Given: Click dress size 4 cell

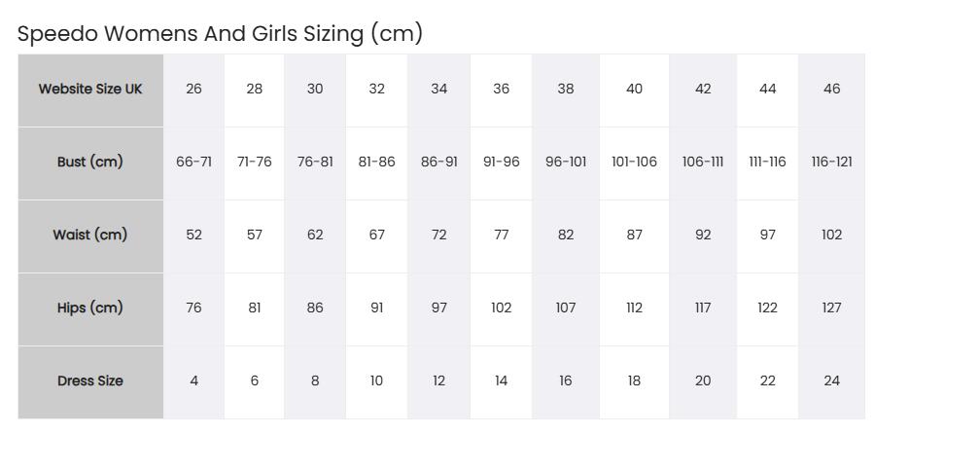Looking at the screenshot, I should 193,380.
